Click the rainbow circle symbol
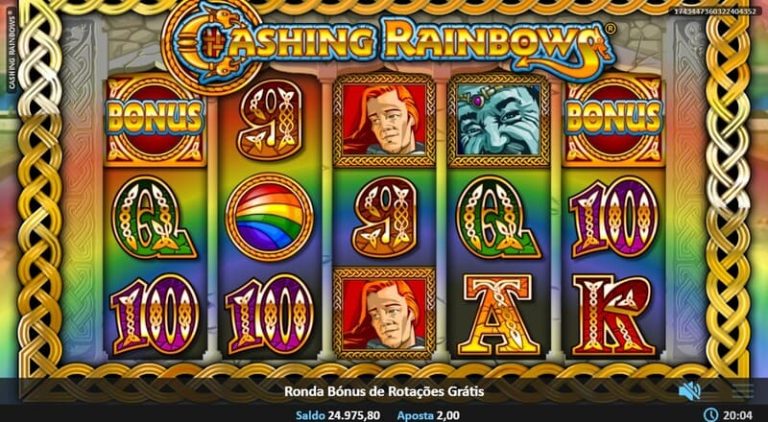Screen dimensions: 768x422 (269, 216)
